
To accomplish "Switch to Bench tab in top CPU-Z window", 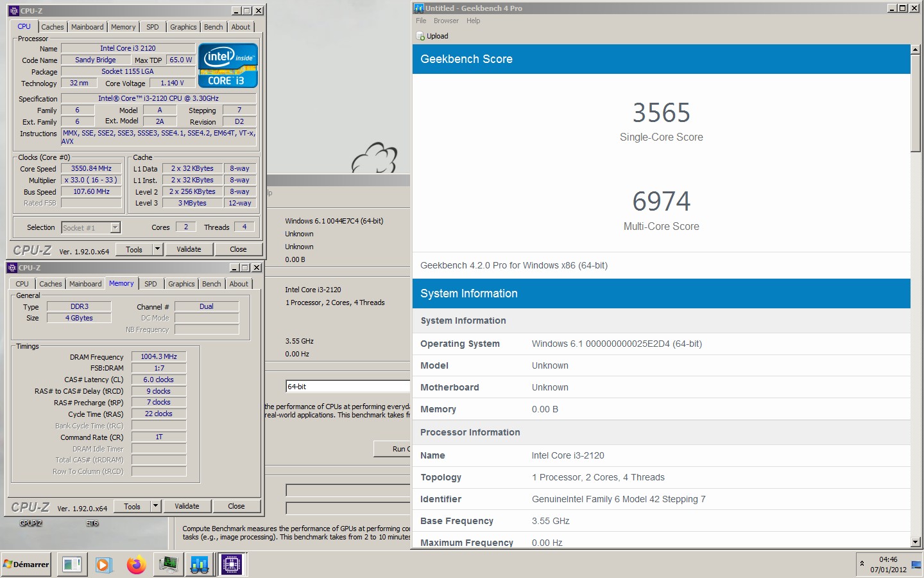I will point(214,27).
